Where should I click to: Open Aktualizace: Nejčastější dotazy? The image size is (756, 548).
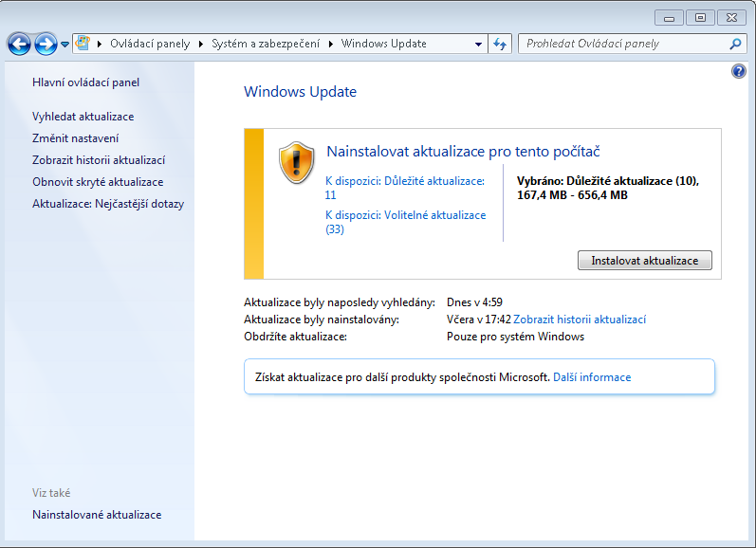point(108,204)
